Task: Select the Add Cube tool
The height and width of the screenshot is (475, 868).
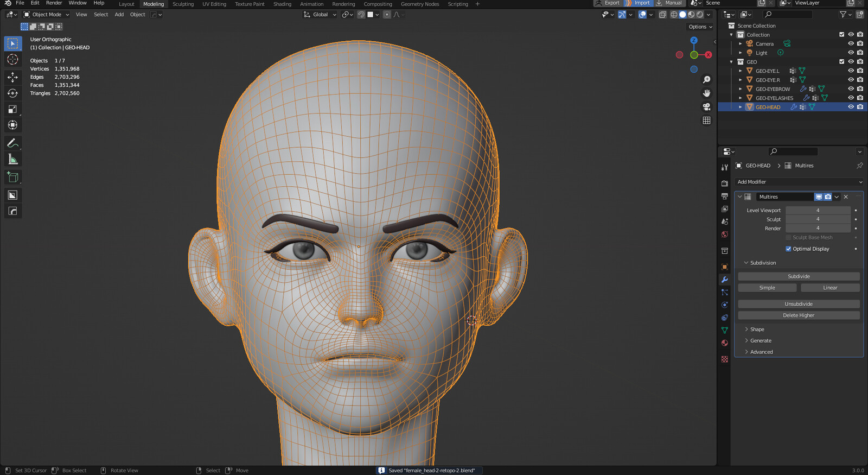Action: click(12, 177)
